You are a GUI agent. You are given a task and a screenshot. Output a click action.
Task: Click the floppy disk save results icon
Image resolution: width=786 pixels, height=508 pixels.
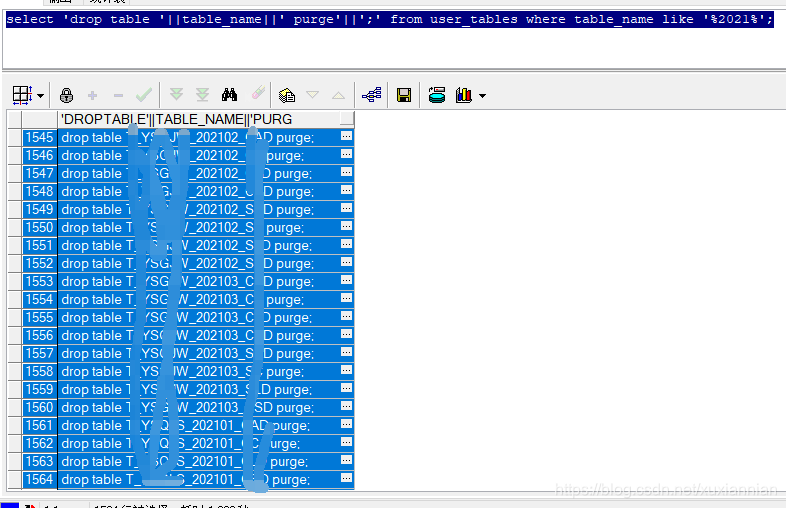pyautogui.click(x=404, y=95)
